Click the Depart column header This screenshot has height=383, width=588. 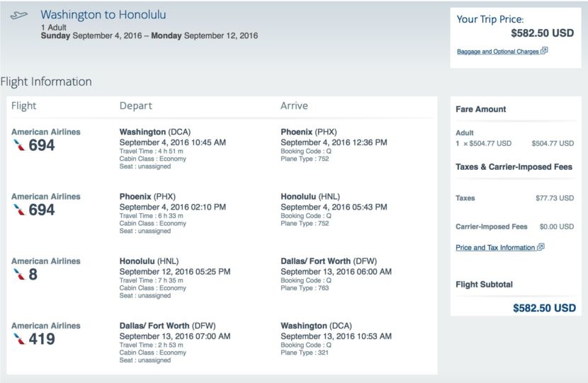click(136, 105)
